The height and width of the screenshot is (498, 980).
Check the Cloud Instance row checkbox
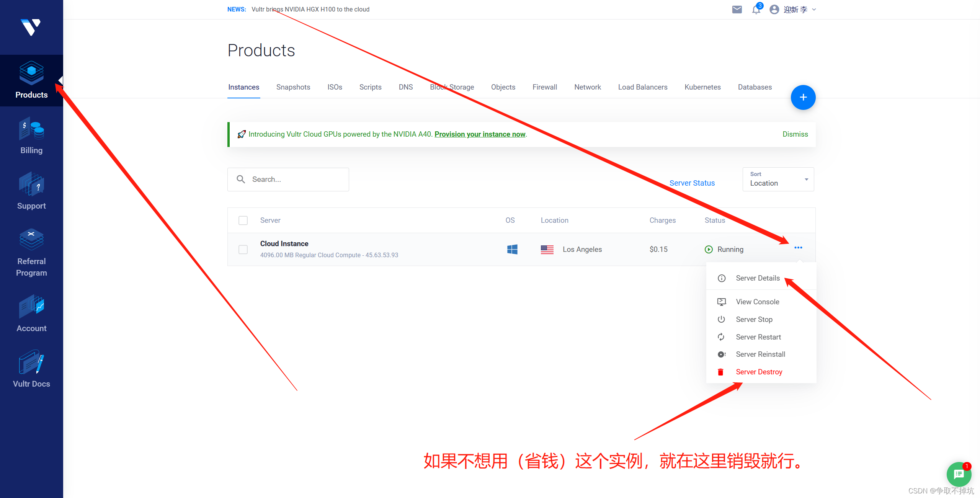pyautogui.click(x=243, y=250)
